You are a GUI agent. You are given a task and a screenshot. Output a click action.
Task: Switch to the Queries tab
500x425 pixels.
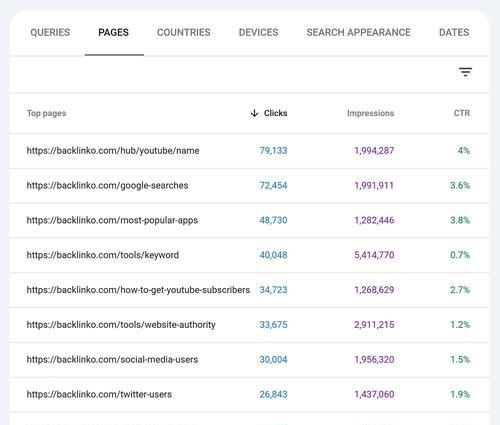[x=50, y=32]
